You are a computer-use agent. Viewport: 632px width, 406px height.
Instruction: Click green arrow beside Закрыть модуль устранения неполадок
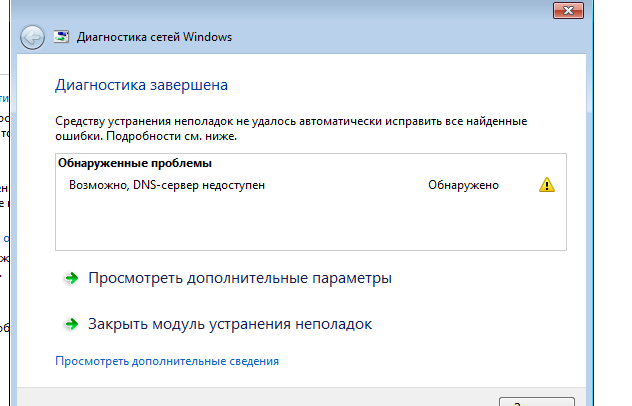coord(72,324)
